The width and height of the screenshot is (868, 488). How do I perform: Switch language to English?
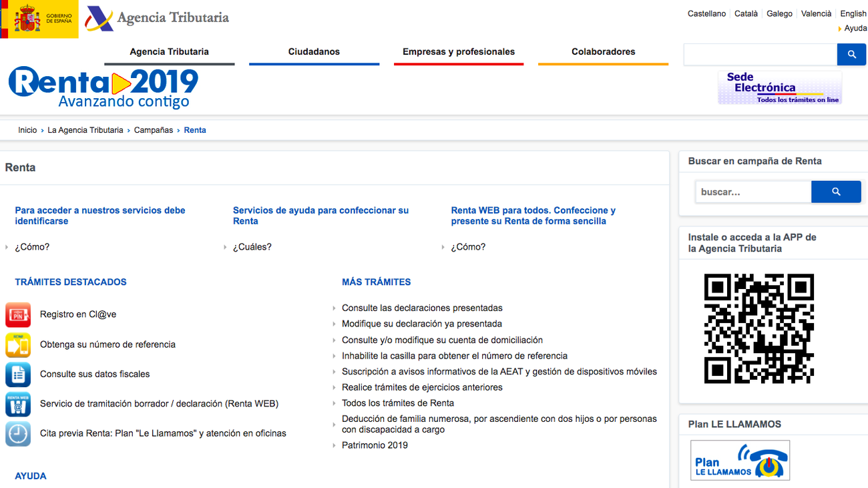click(x=853, y=13)
